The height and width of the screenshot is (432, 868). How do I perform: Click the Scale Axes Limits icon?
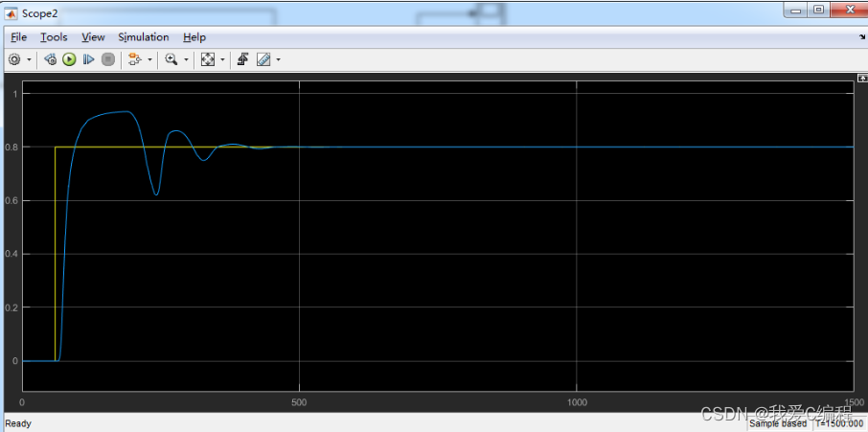208,59
